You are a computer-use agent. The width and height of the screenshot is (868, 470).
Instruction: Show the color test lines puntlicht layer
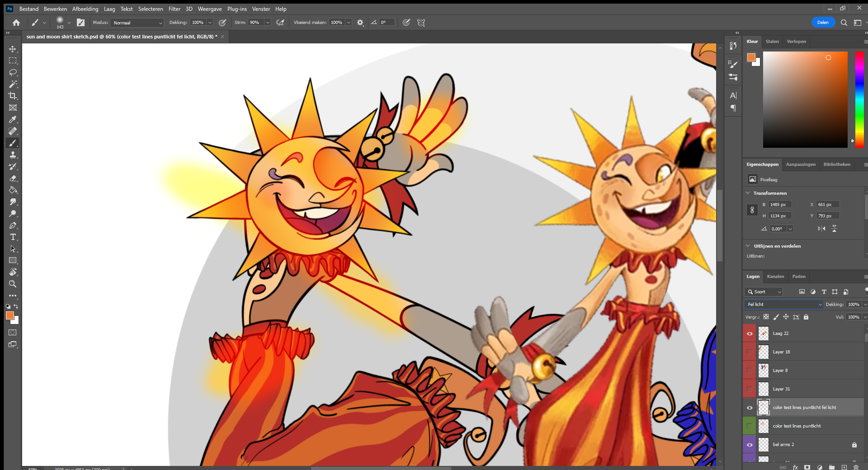[x=750, y=426]
